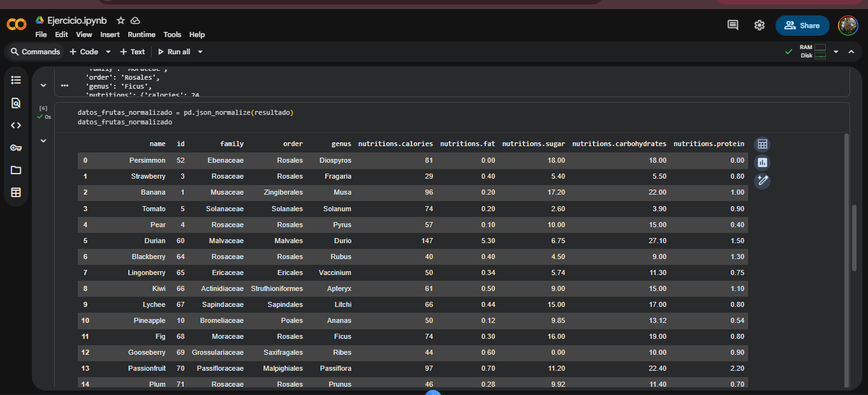The height and width of the screenshot is (395, 868).
Task: Open the Commands search
Action: click(35, 52)
